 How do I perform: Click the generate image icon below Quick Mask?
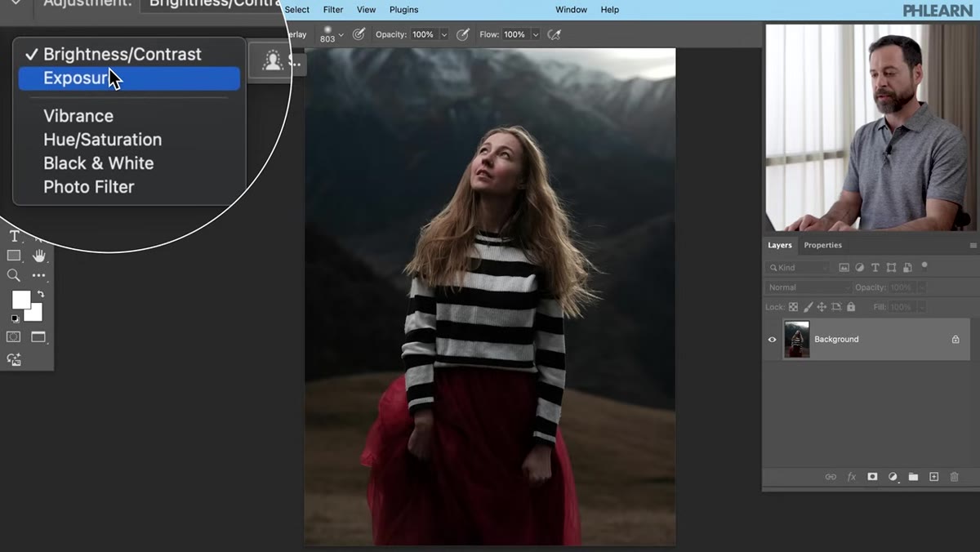coord(14,358)
